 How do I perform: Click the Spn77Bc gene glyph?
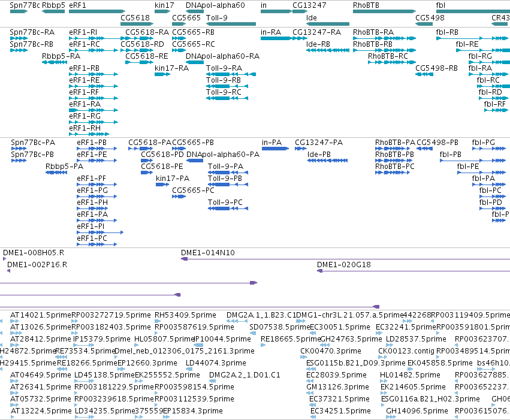coord(19,12)
